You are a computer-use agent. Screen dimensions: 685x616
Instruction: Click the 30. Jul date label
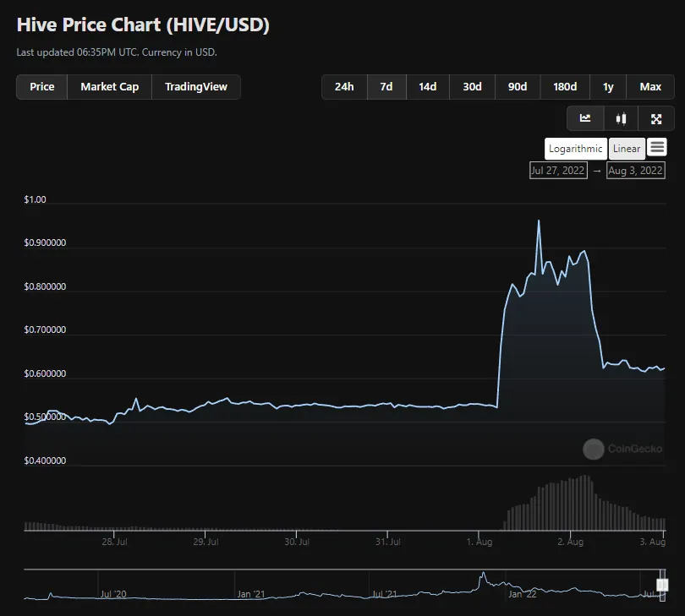[x=297, y=542]
